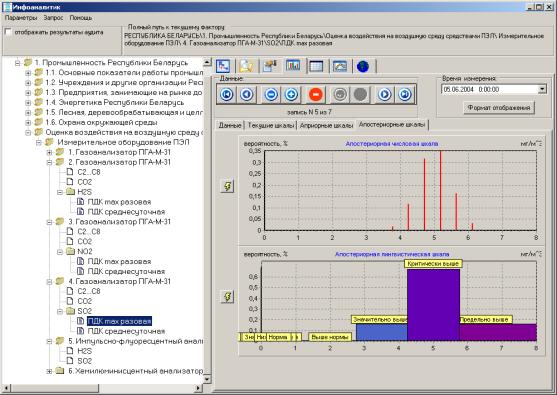
Task: Expand 6. Хемилюминисцентный анализатор node
Action: (x=49, y=371)
